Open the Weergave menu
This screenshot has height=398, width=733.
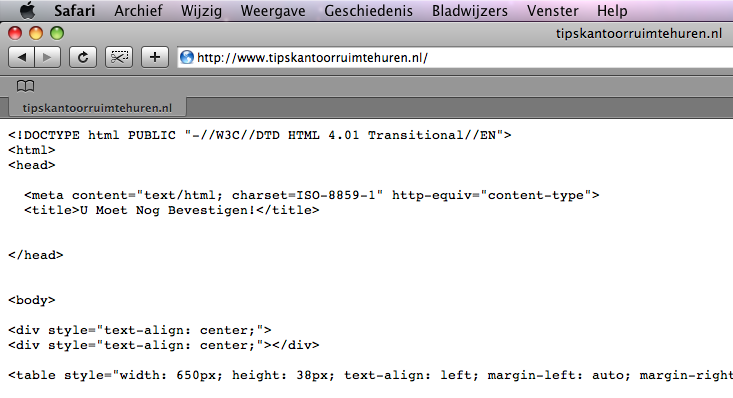point(273,11)
